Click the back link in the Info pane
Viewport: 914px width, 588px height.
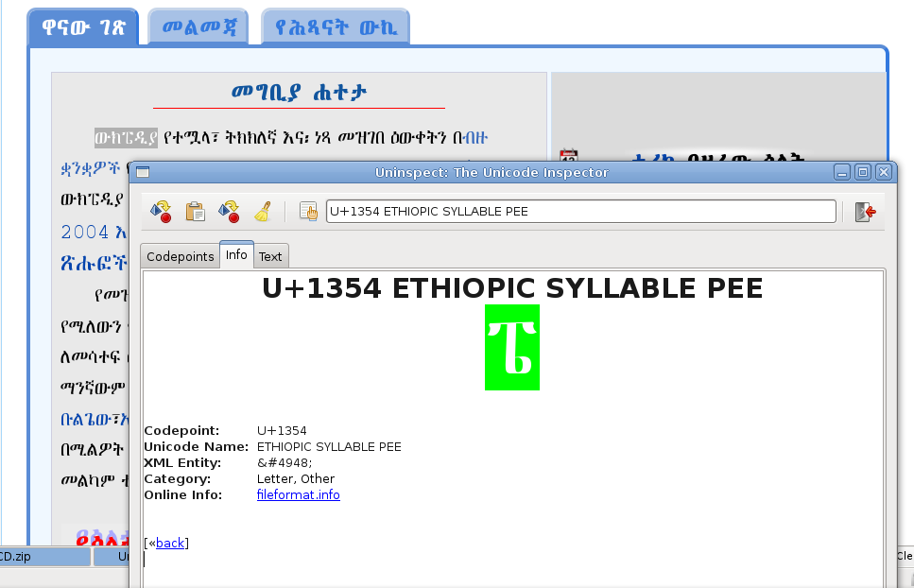(x=170, y=544)
